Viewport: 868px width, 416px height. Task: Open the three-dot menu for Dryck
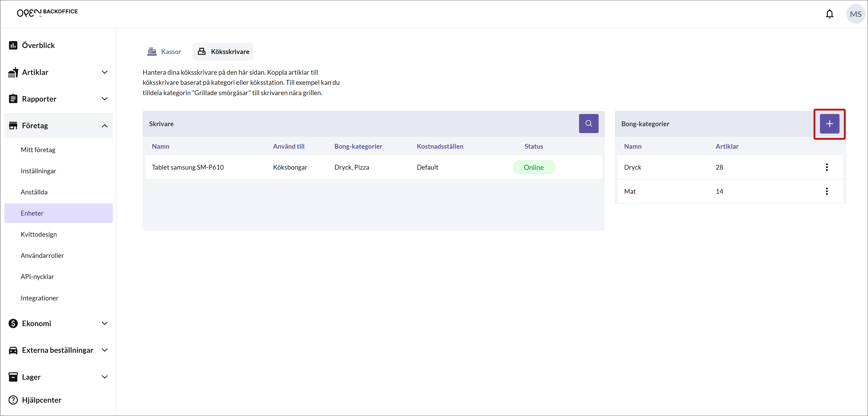coord(827,167)
